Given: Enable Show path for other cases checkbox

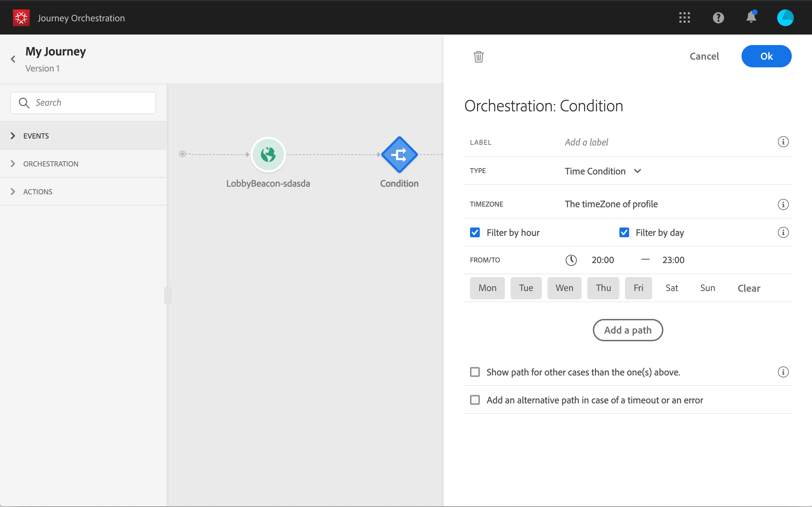Looking at the screenshot, I should 475,372.
